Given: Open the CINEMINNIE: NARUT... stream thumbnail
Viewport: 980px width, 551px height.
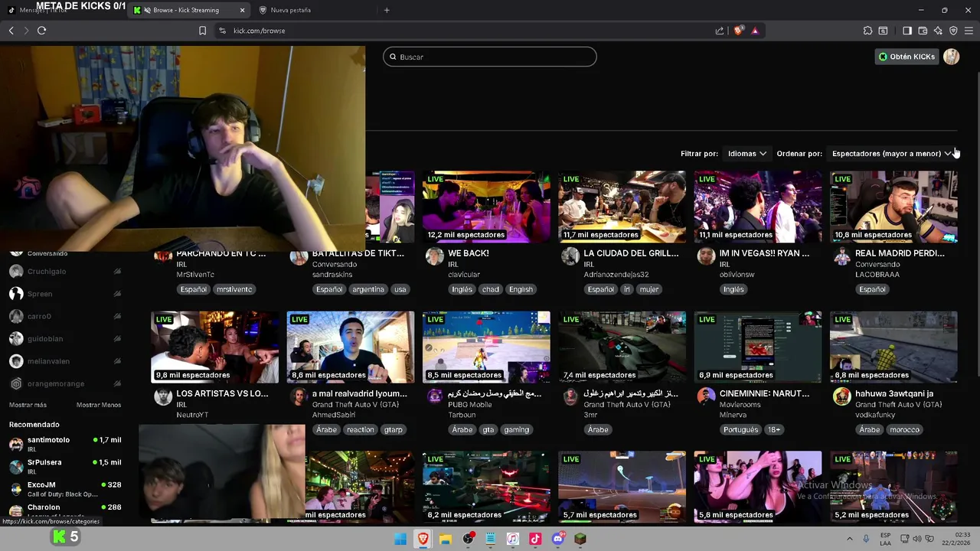Looking at the screenshot, I should click(x=758, y=347).
